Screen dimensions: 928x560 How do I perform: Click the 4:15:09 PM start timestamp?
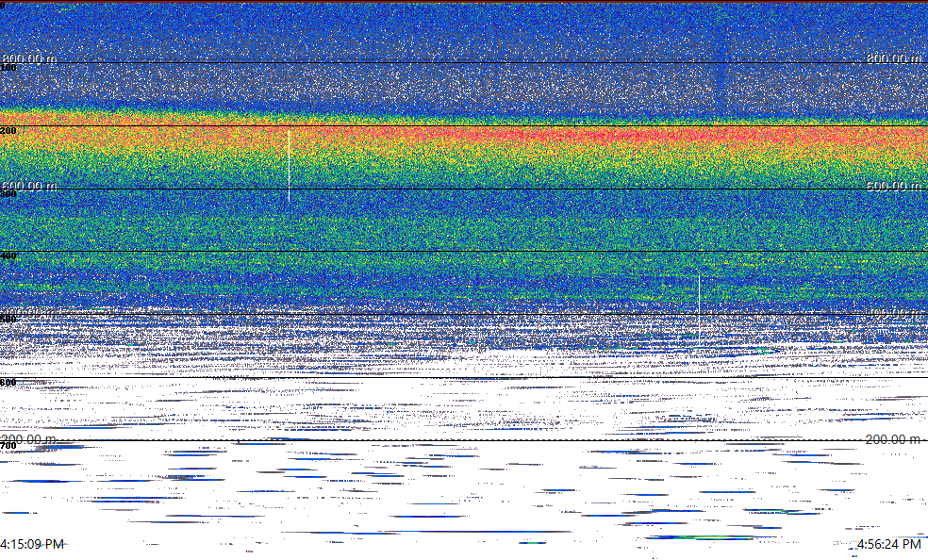[32, 544]
